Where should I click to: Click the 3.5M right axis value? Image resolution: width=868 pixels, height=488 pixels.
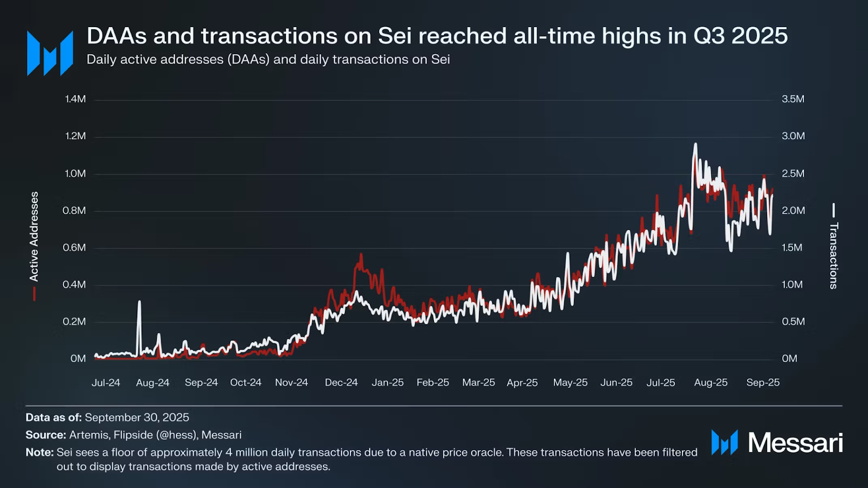(x=793, y=99)
